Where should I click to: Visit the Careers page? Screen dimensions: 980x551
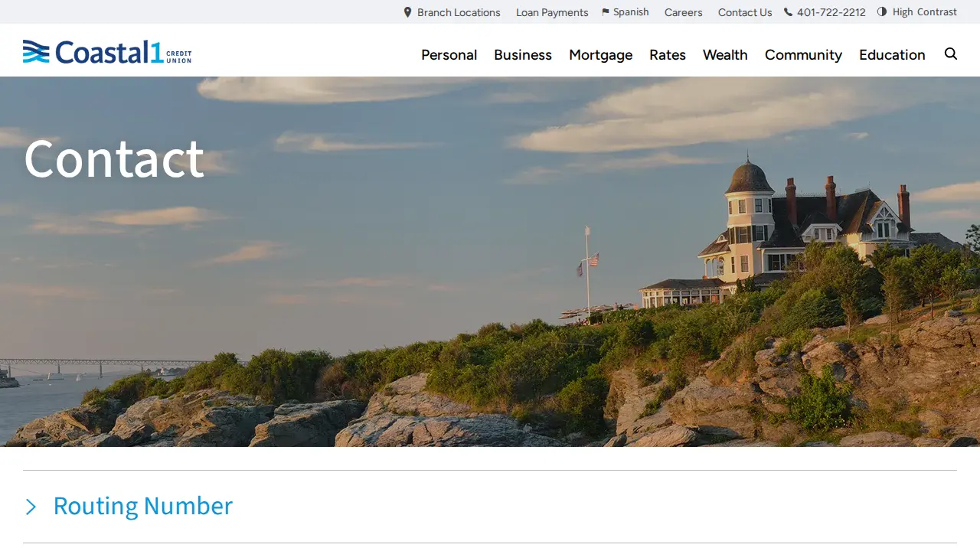684,12
